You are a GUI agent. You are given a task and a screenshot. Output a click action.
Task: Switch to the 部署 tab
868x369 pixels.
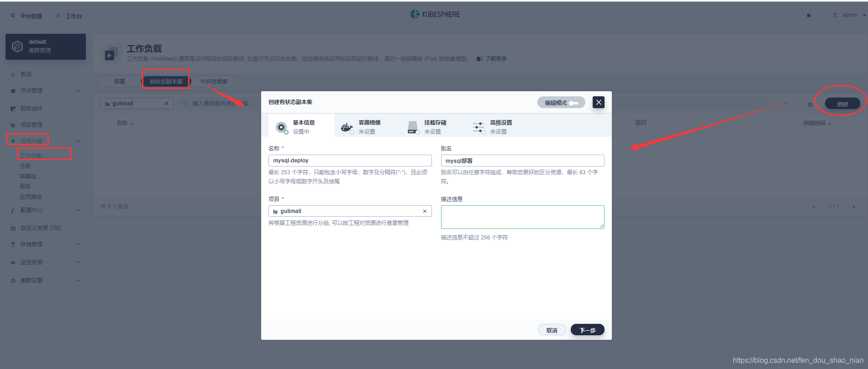120,82
